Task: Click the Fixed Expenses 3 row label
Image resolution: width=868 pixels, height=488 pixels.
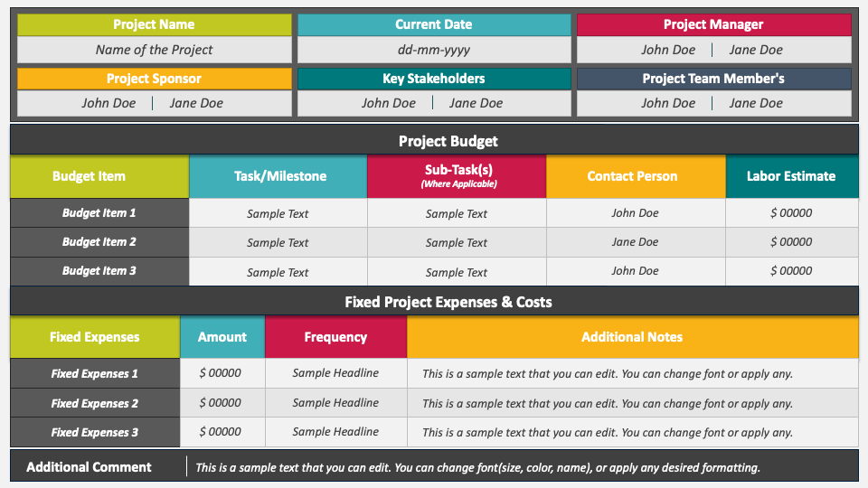Action: [95, 432]
